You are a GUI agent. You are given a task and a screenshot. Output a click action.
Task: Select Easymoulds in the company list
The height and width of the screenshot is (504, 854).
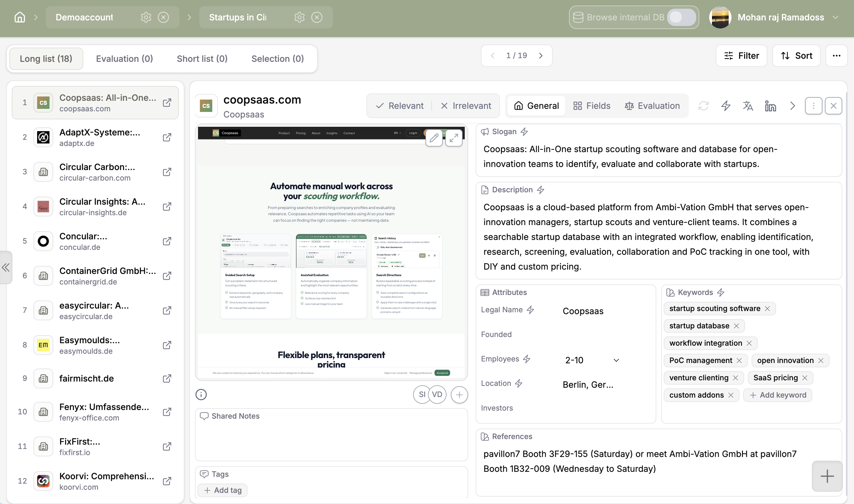[95, 345]
